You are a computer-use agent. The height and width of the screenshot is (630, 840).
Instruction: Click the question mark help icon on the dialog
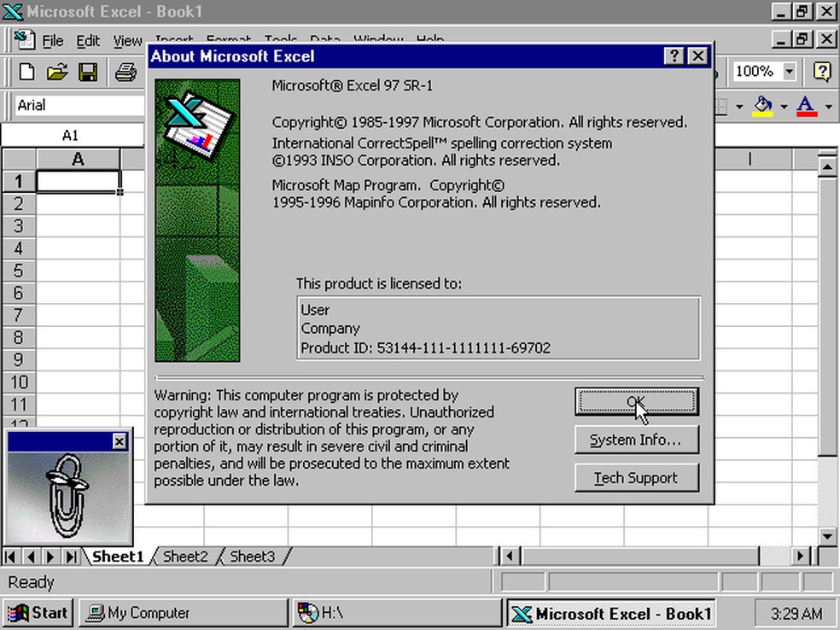[674, 55]
